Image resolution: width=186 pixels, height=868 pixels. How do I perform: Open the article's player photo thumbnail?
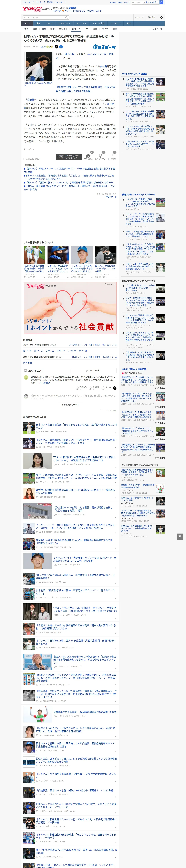point(39,66)
